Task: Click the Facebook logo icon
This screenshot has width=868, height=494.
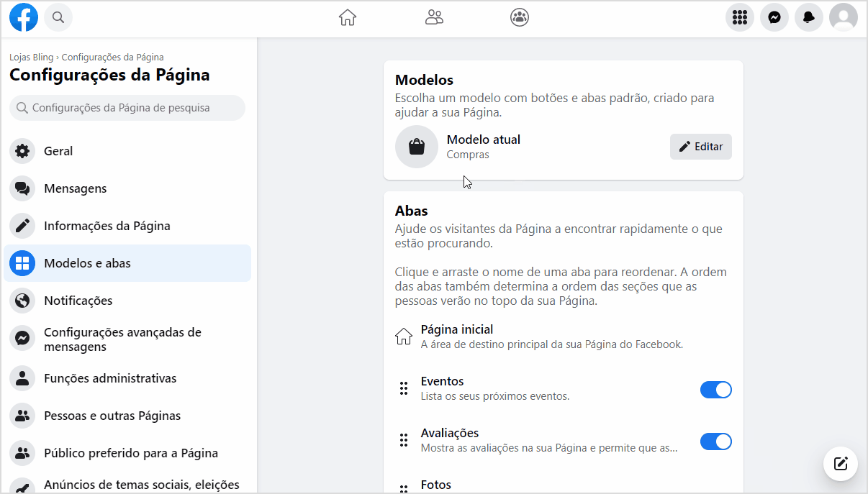Action: 24,17
